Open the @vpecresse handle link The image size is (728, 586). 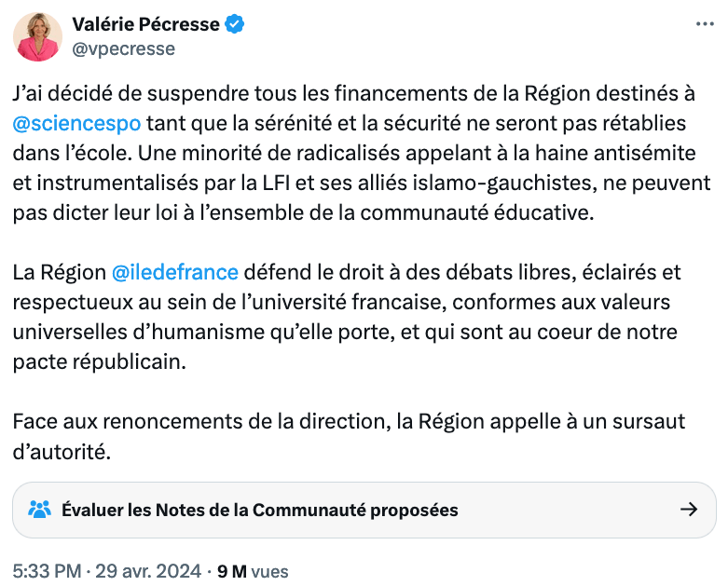pos(123,48)
